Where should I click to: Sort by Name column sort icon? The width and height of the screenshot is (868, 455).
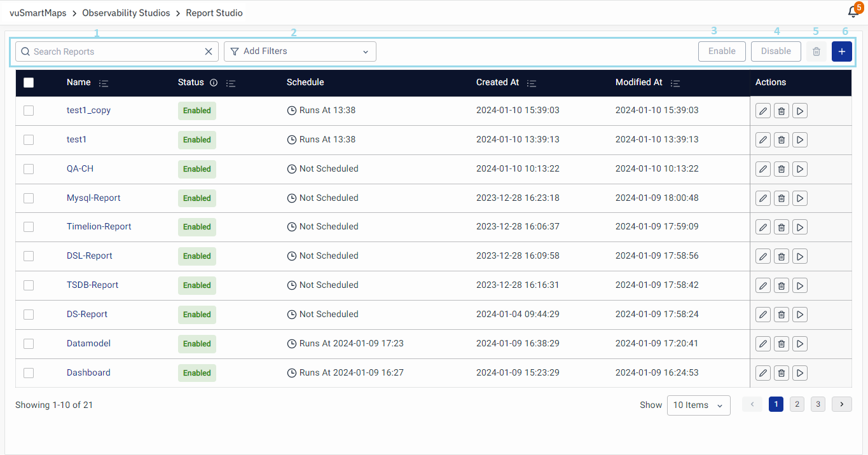pyautogui.click(x=104, y=83)
